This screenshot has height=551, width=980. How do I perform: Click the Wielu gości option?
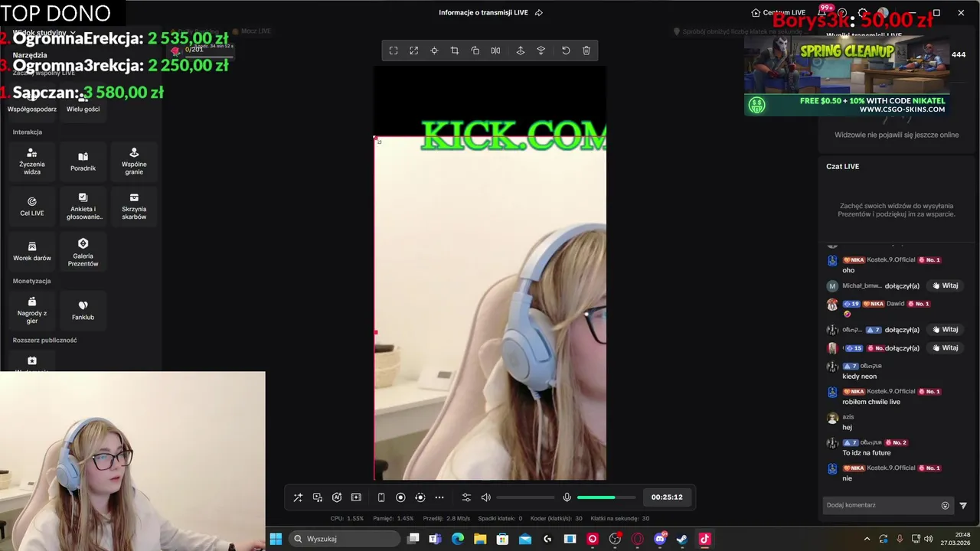(83, 104)
